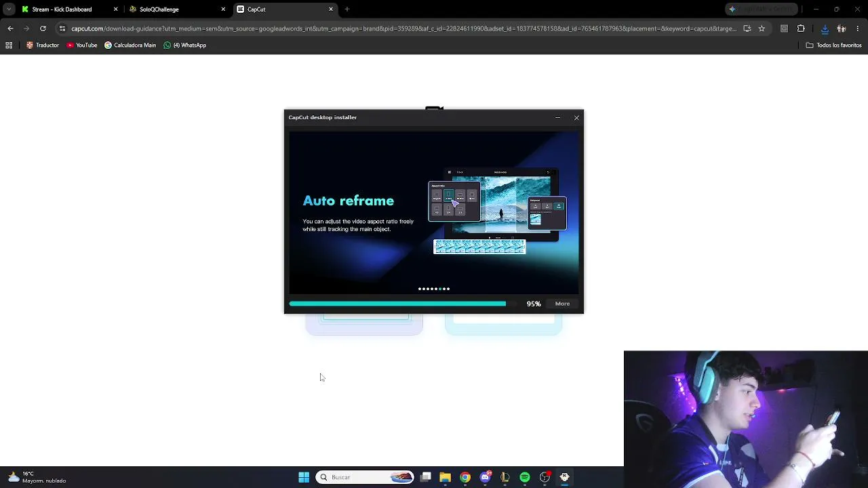This screenshot has width=868, height=488.
Task: Open the Windows Start menu
Action: click(304, 477)
